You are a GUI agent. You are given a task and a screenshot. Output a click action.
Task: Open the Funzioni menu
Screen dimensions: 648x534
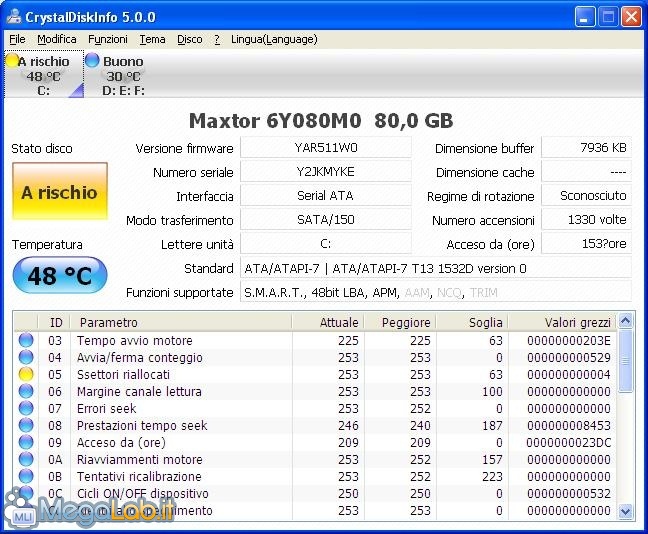coord(108,39)
